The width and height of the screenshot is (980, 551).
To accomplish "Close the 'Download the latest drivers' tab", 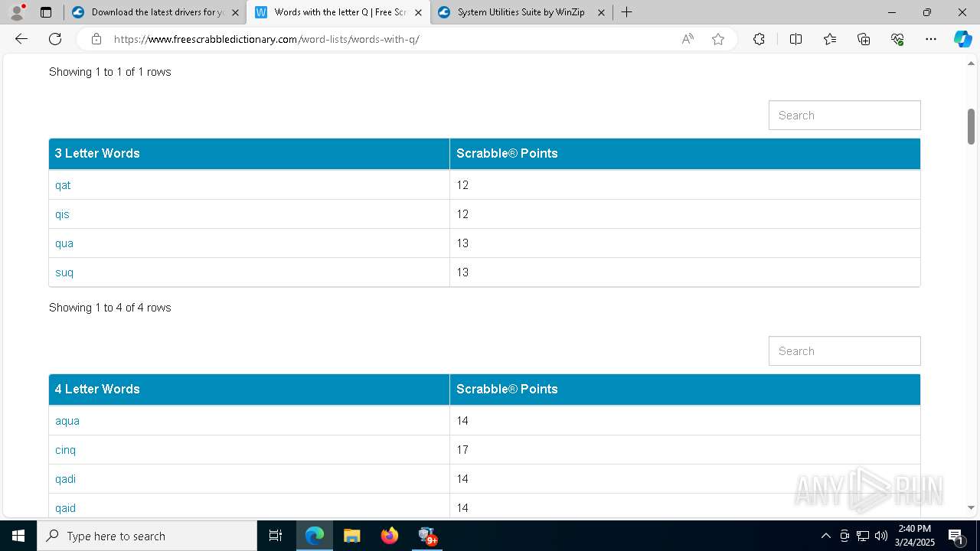I will [x=235, y=12].
